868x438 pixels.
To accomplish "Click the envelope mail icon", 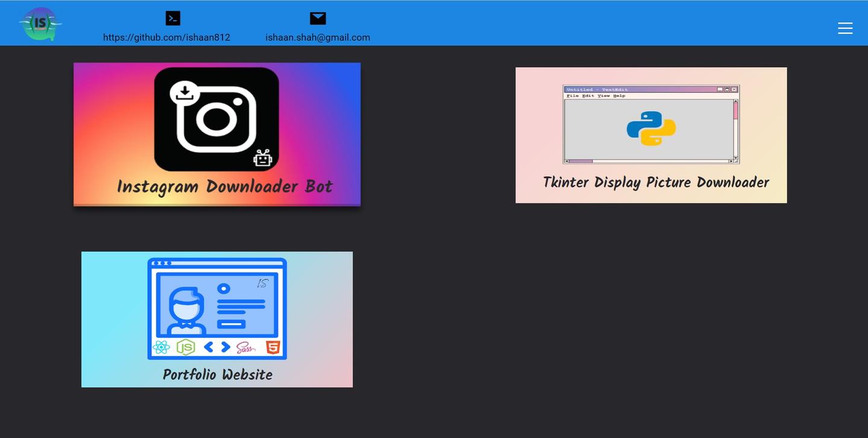I will pos(318,18).
